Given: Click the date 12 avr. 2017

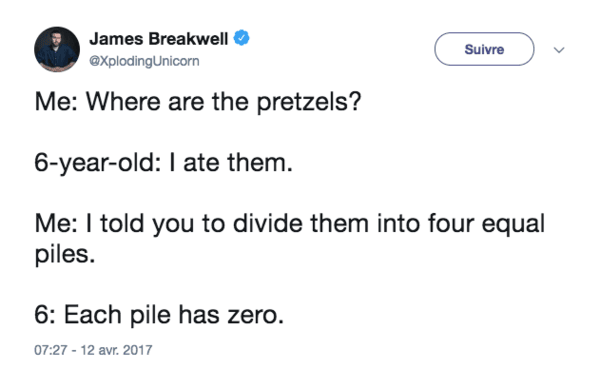Looking at the screenshot, I should 116,350.
